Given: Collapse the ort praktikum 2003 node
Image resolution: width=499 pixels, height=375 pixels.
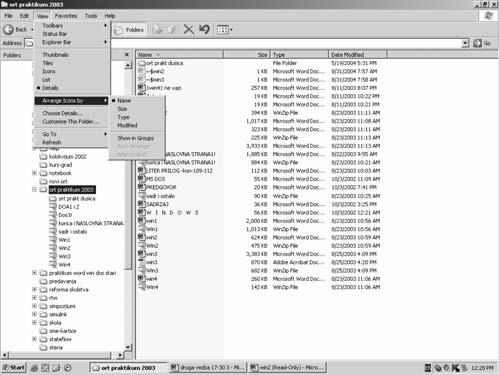Looking at the screenshot, I should (34, 190).
